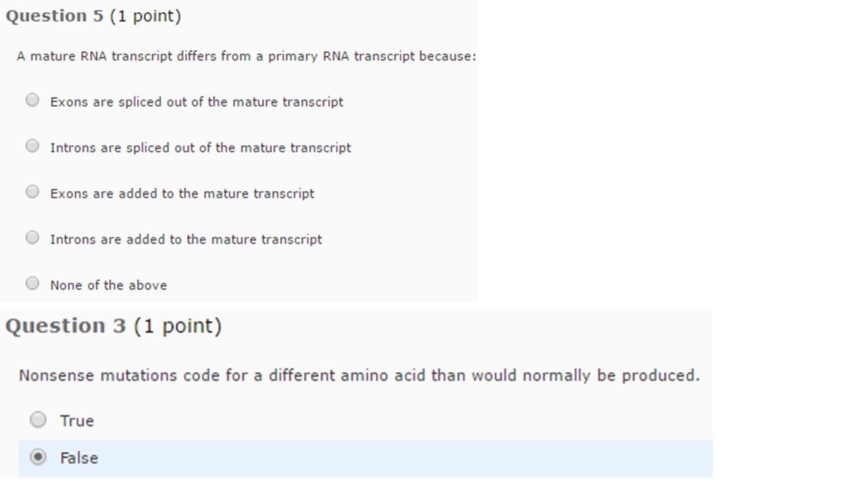Viewport: 868px width, 488px height.
Task: Select the None of the above radio
Action: click(x=33, y=283)
